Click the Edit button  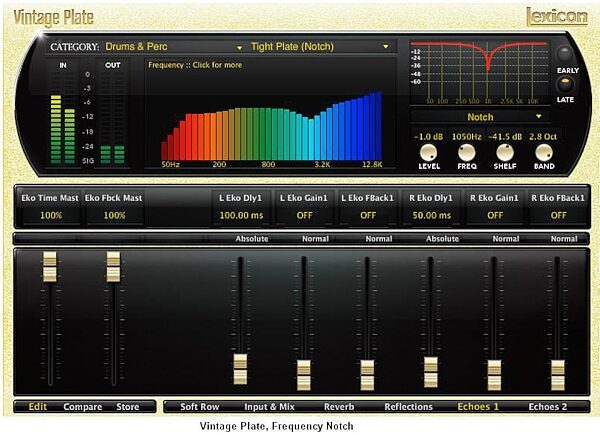tap(38, 407)
